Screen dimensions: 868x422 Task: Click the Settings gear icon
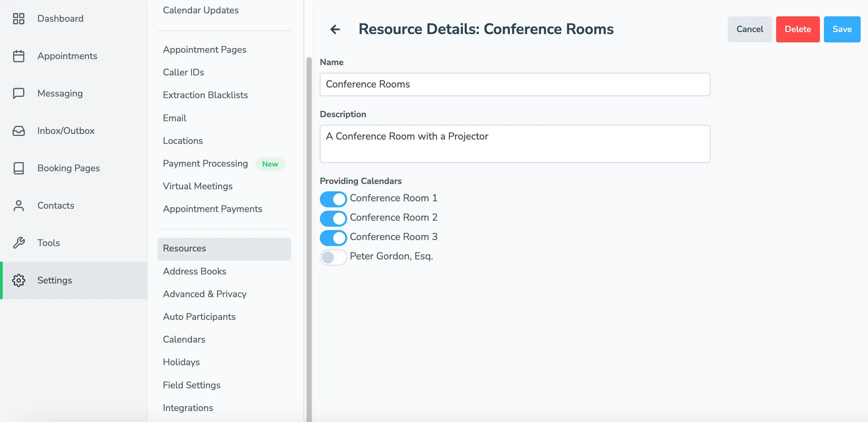tap(19, 280)
